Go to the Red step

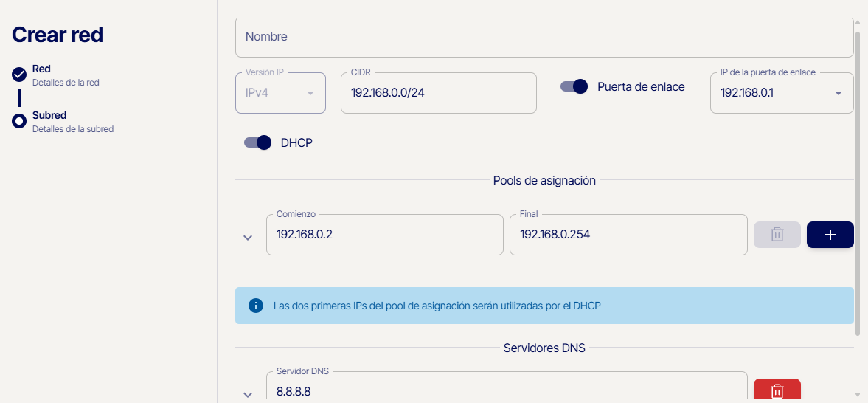coord(41,69)
